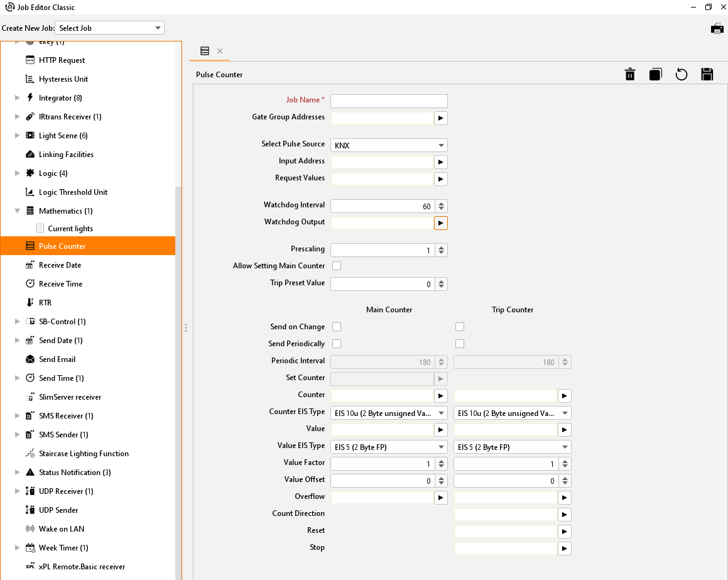Click the printer icon at top right
Viewport: 728px width, 580px height.
tap(717, 28)
